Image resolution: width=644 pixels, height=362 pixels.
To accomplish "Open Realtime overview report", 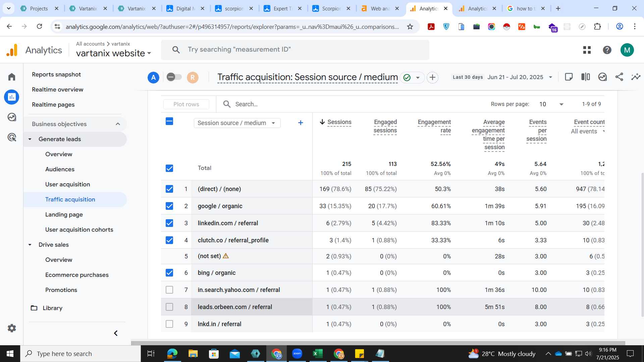I will 58,89.
